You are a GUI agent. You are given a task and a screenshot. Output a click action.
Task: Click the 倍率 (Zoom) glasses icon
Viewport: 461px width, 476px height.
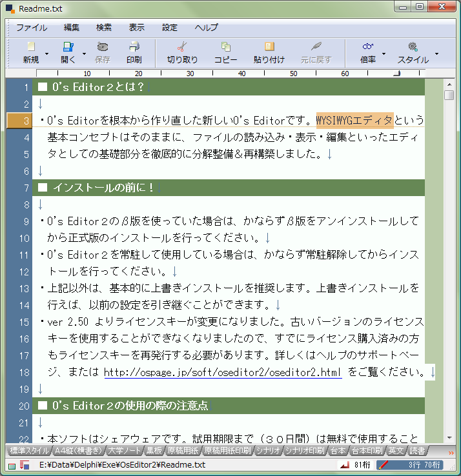(368, 46)
